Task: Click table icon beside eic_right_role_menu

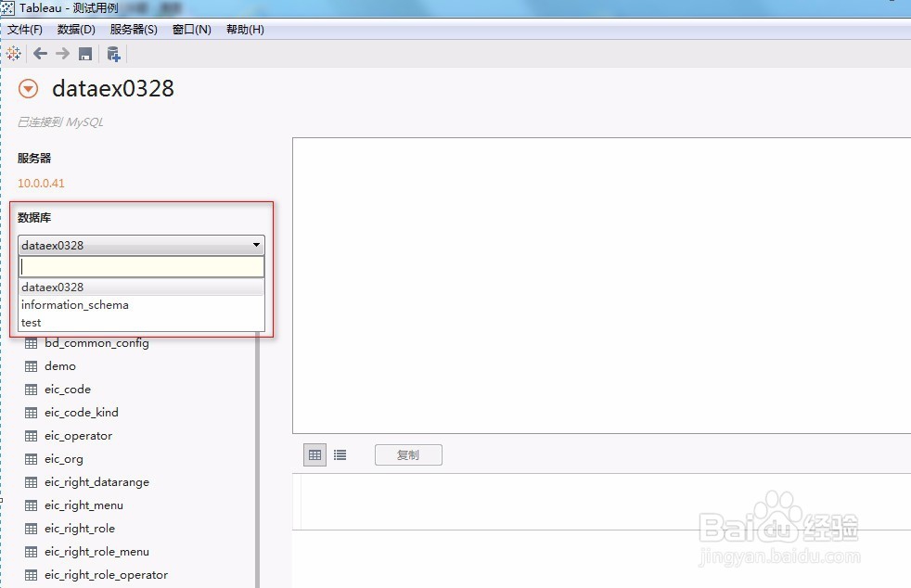Action: (31, 553)
